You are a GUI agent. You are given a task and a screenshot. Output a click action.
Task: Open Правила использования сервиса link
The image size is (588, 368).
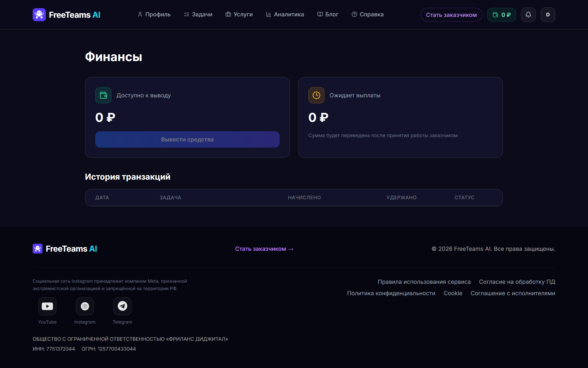click(424, 282)
